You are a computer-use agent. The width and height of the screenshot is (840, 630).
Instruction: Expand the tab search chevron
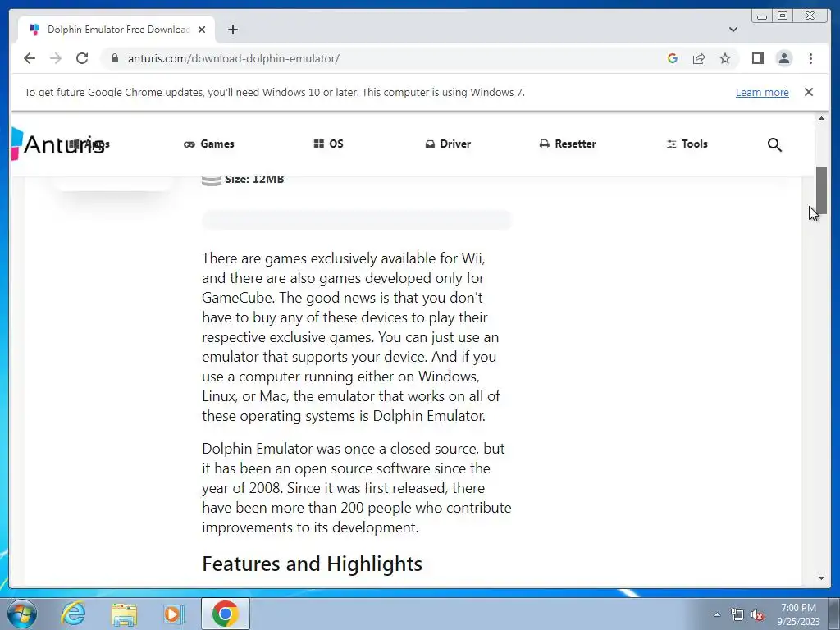733,30
